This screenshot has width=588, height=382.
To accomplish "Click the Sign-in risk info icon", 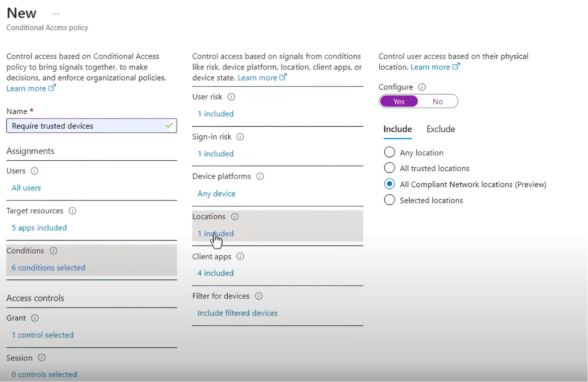I will (240, 137).
